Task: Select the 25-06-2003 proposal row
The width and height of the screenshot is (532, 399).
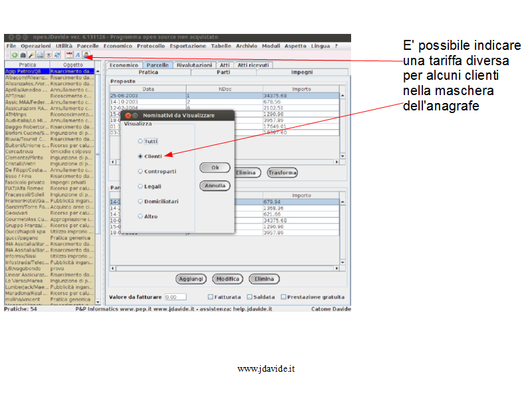Action: tap(225, 96)
